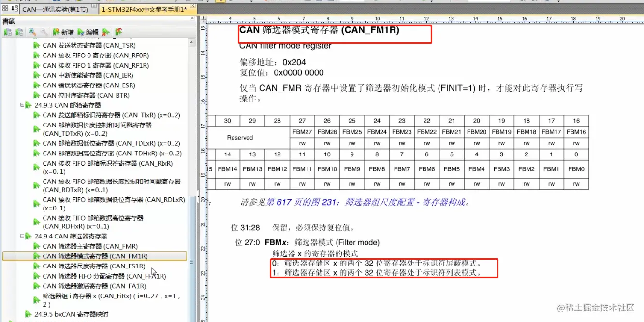Click the text 偏移地址：0x204
This screenshot has height=322, width=644.
coord(273,63)
